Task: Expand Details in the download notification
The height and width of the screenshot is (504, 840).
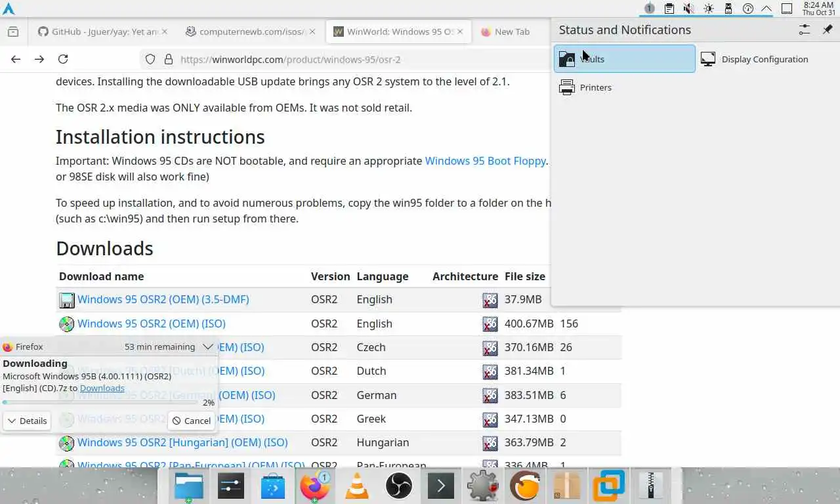Action: pyautogui.click(x=27, y=421)
